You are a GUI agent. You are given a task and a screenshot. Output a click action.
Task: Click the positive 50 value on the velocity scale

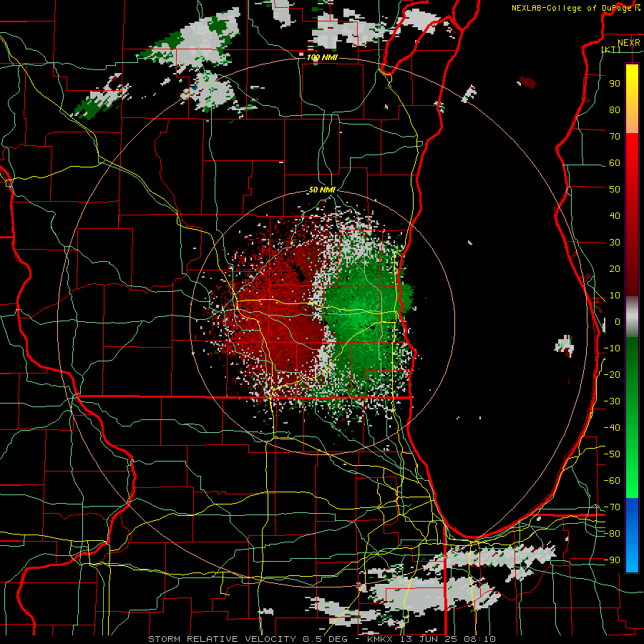click(x=615, y=190)
